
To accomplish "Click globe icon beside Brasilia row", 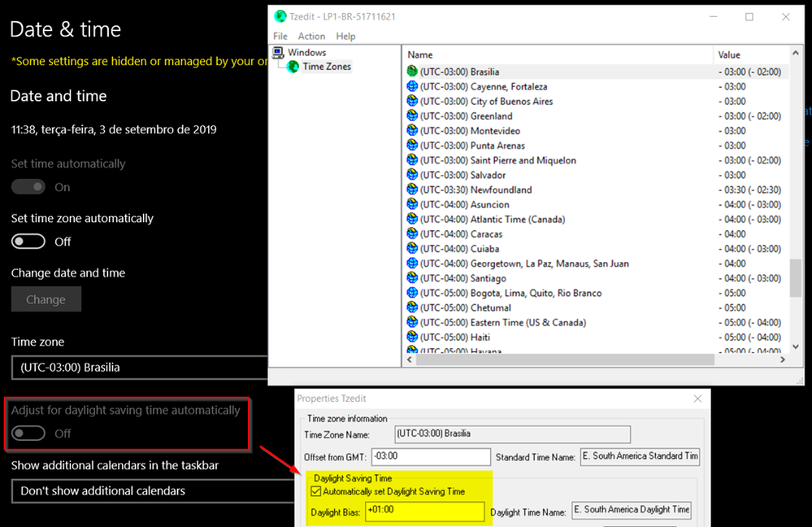I will click(x=412, y=72).
